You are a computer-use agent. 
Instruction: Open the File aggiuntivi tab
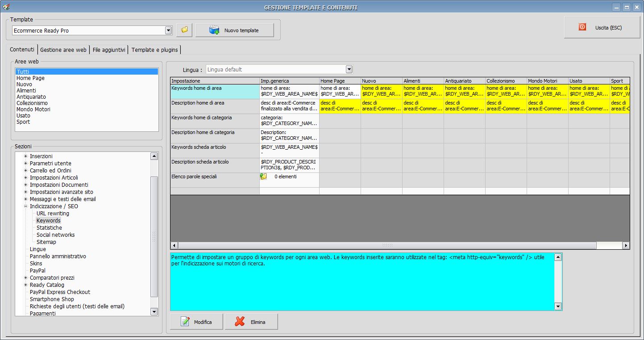(109, 50)
